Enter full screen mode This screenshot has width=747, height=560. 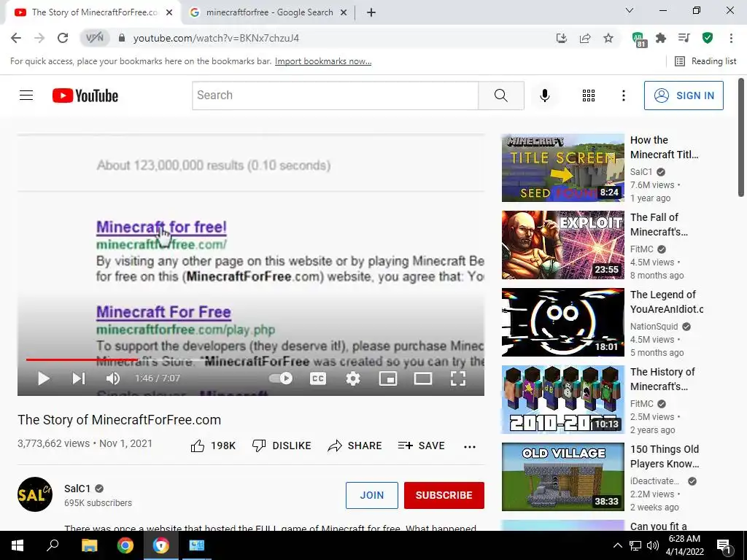[x=458, y=378]
